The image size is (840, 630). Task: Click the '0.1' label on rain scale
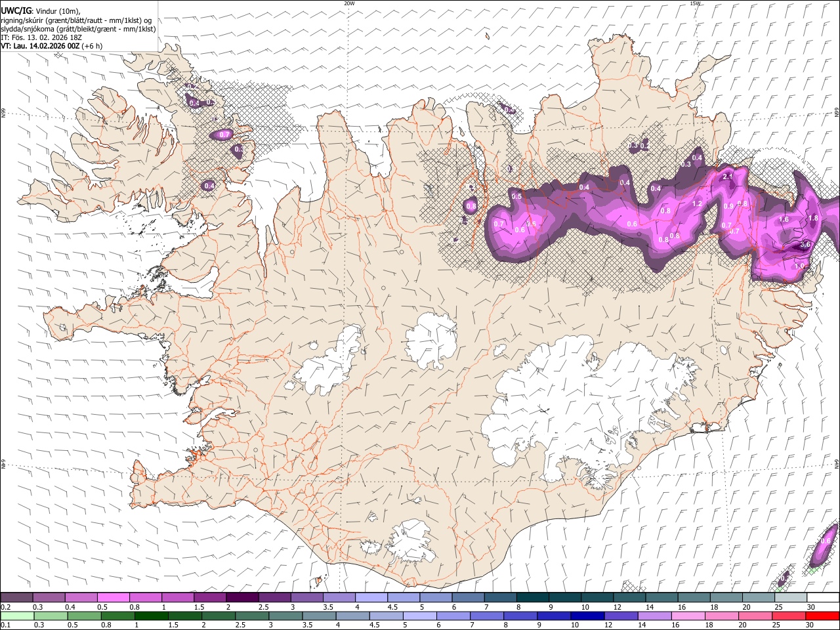tap(5, 625)
